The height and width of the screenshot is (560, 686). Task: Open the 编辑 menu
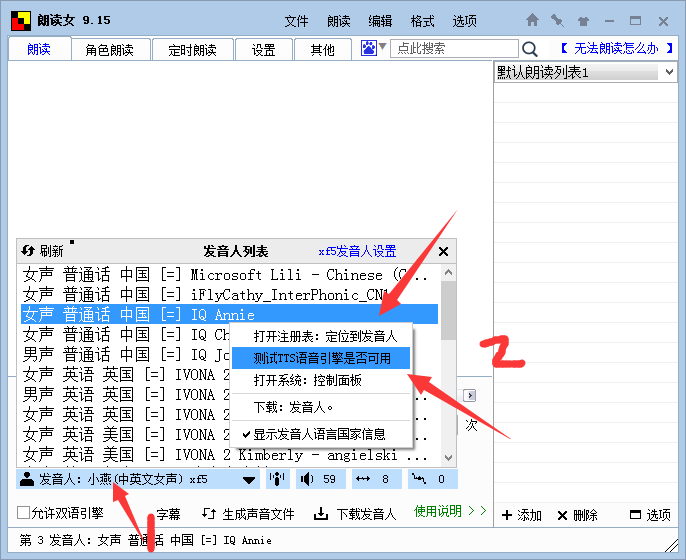coord(380,21)
